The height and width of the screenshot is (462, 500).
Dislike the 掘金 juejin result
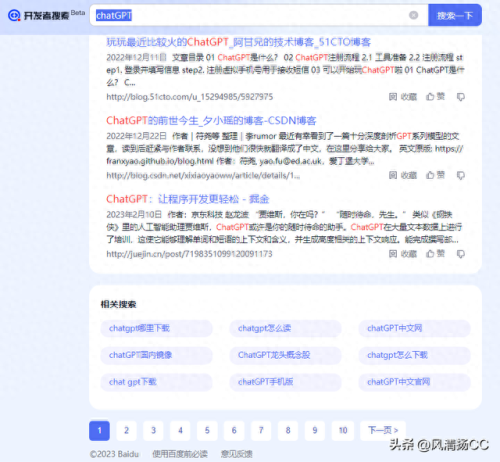coord(461,254)
